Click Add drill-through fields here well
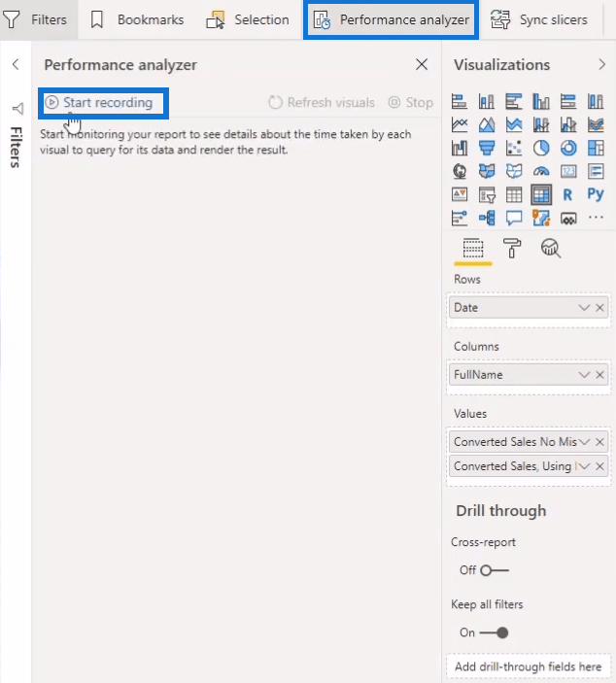 [529, 666]
